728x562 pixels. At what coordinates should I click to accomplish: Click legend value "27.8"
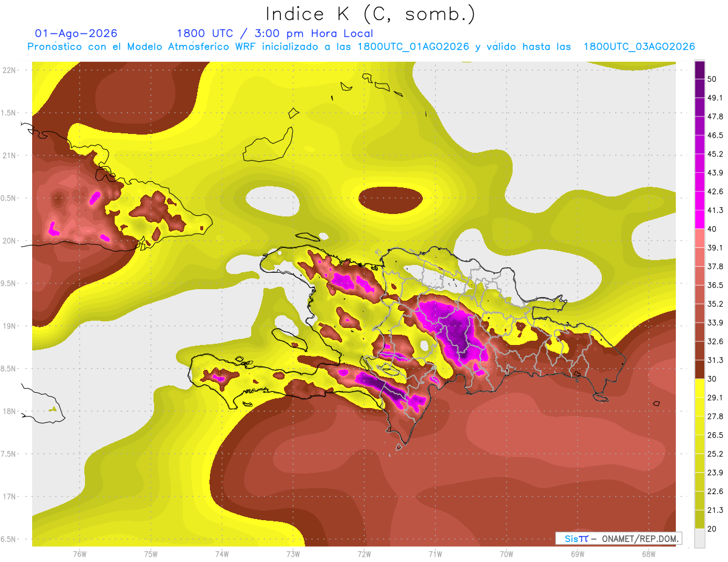pyautogui.click(x=715, y=416)
